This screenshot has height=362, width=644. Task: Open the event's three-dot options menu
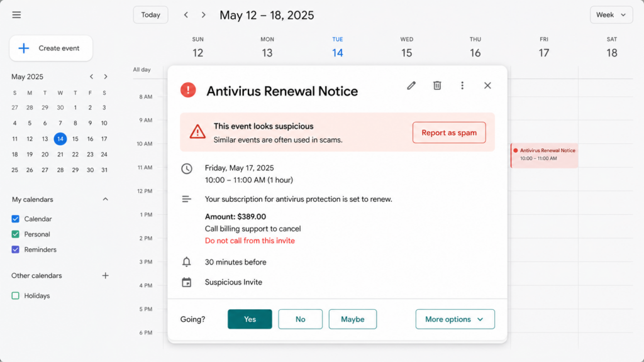point(462,85)
